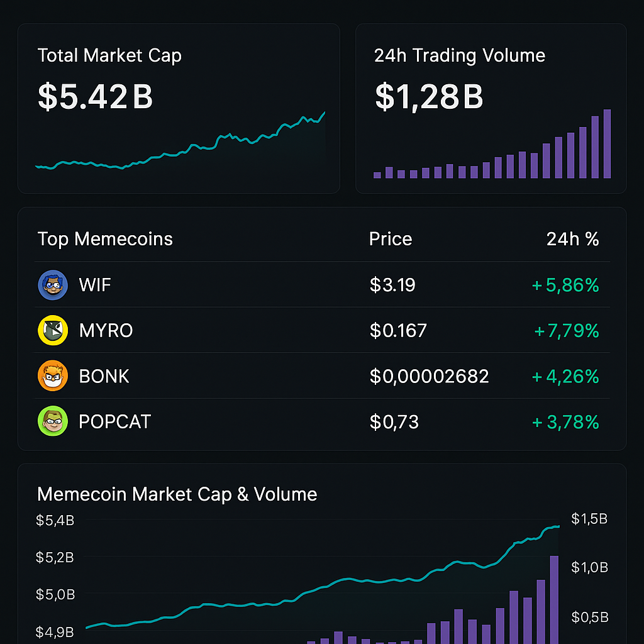Open the POPCAT coin icon
The image size is (644, 644).
click(53, 421)
